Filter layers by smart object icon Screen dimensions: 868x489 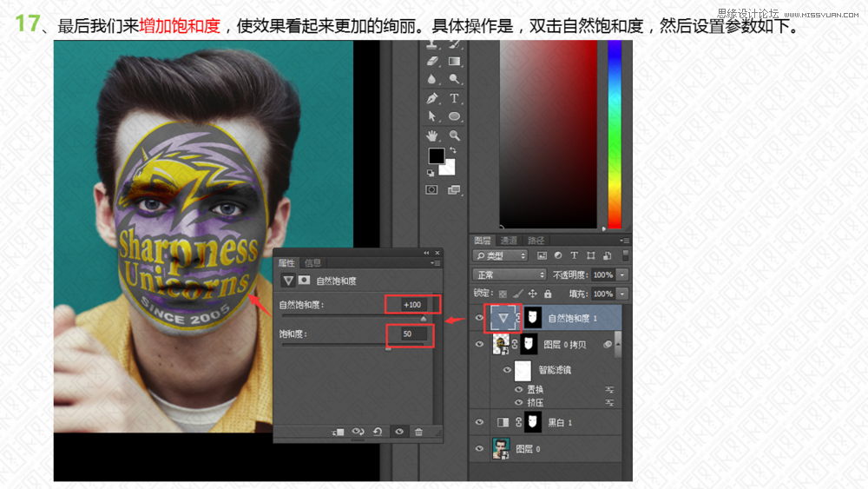click(x=608, y=256)
